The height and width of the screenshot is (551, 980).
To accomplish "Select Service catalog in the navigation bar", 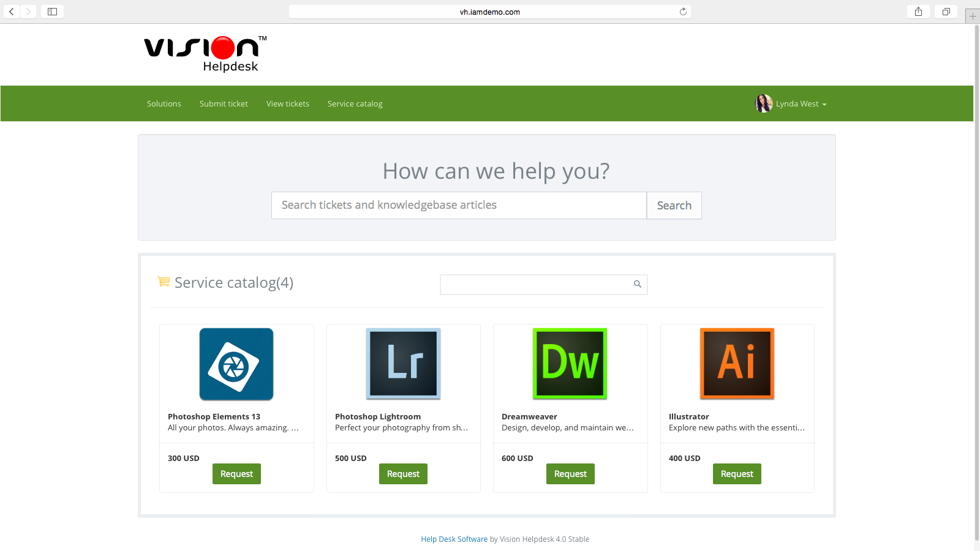I will [x=355, y=103].
